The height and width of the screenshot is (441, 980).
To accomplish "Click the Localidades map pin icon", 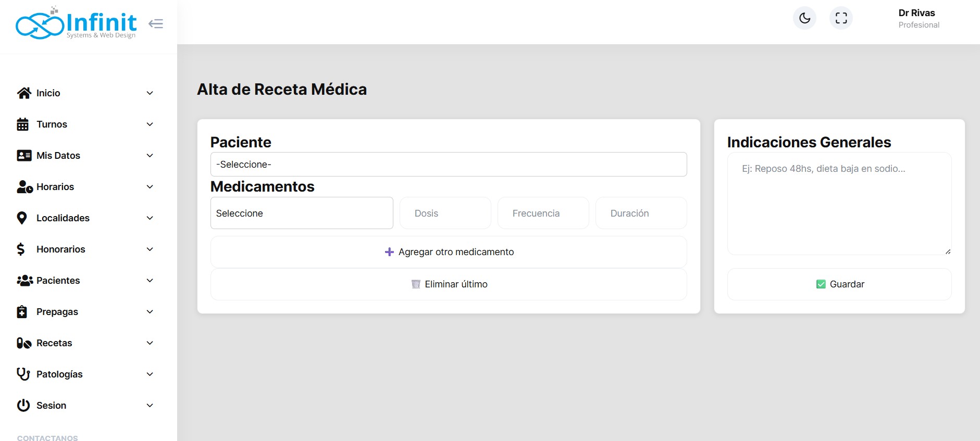I will (x=22, y=218).
